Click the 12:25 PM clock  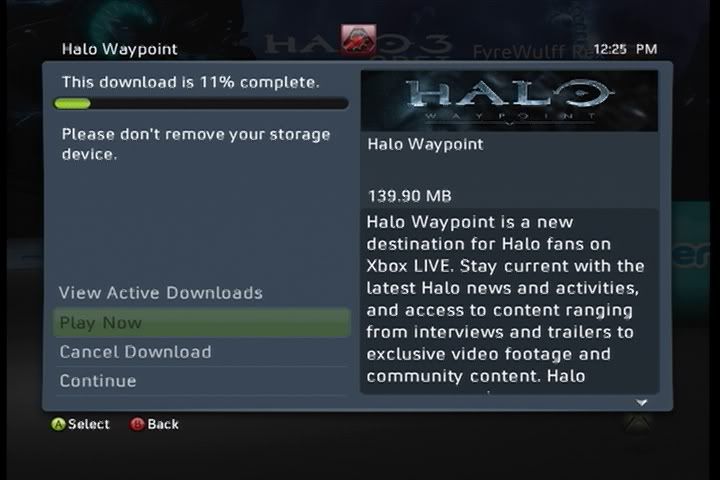pos(625,49)
